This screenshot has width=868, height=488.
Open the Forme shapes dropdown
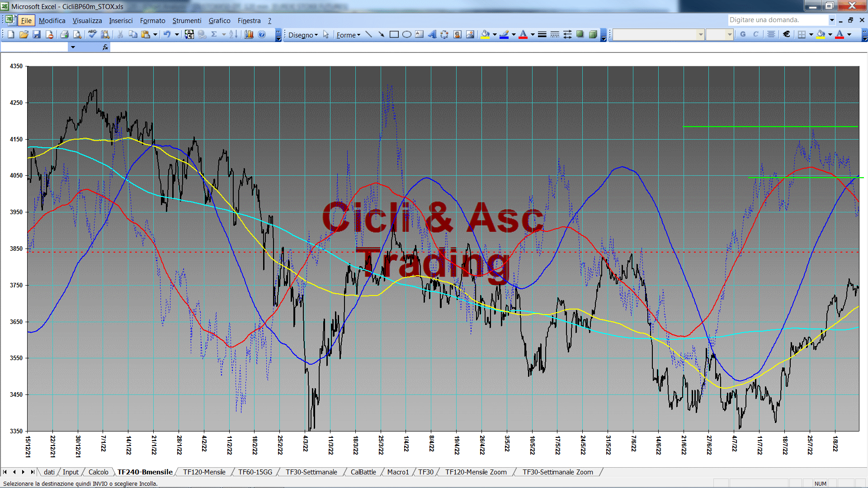pos(348,35)
